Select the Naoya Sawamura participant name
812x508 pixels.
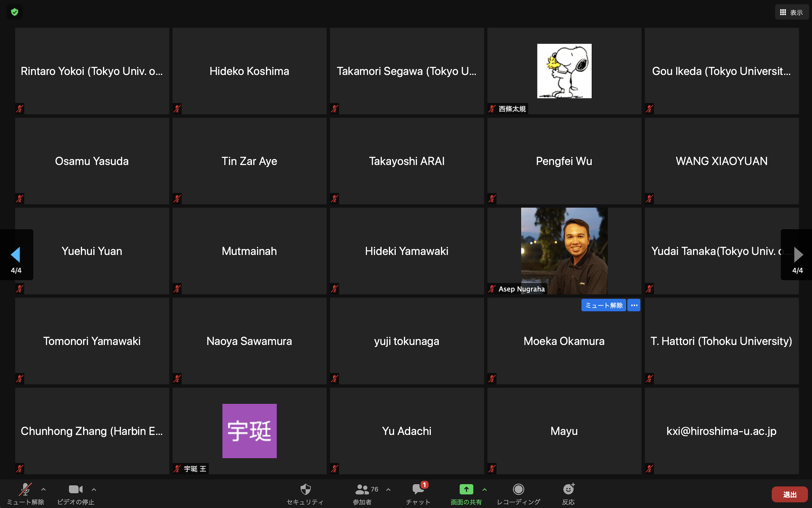coord(249,341)
